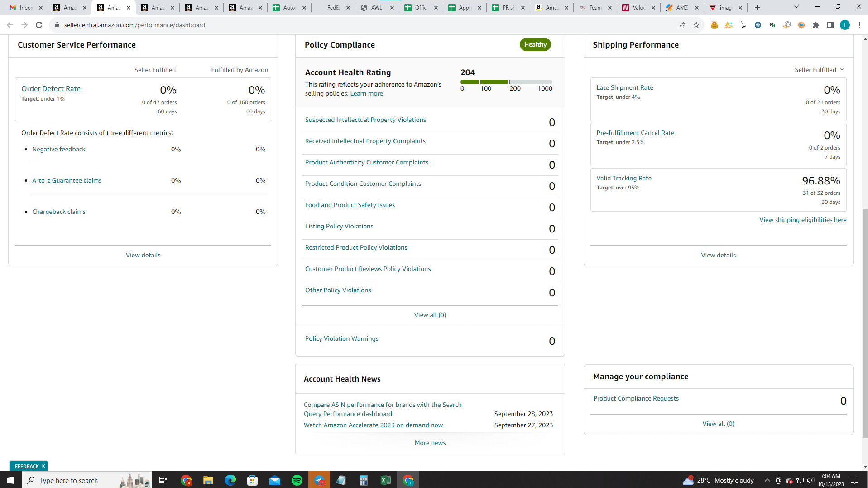This screenshot has height=488, width=868.
Task: Close the active Amazon tab
Action: click(x=129, y=8)
